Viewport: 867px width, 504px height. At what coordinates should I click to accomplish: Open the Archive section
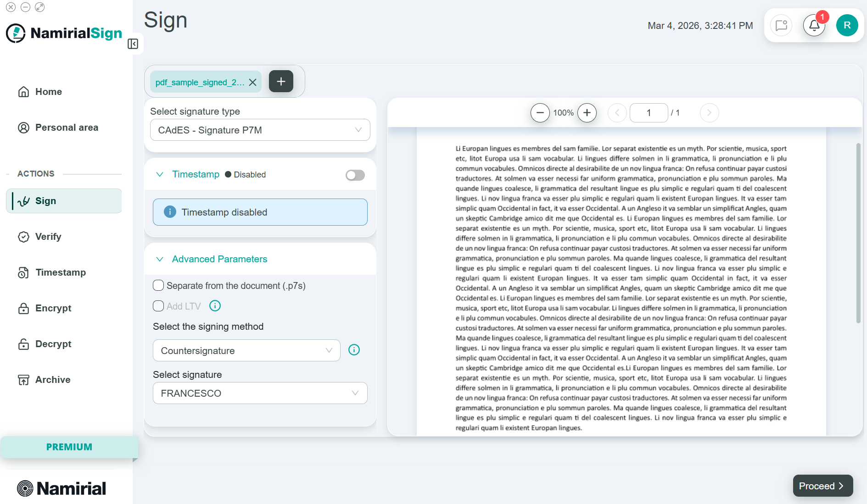(x=64, y=380)
